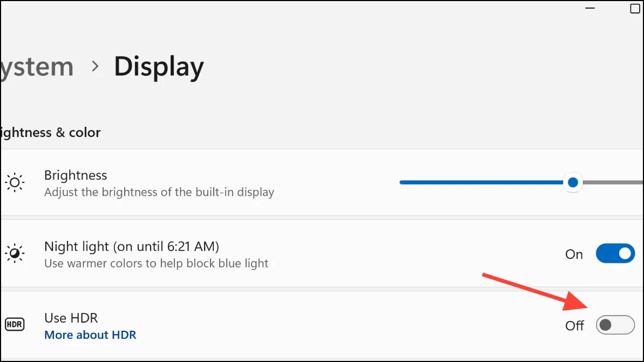Click the Brightness description text
The image size is (644, 362).
[x=159, y=192]
